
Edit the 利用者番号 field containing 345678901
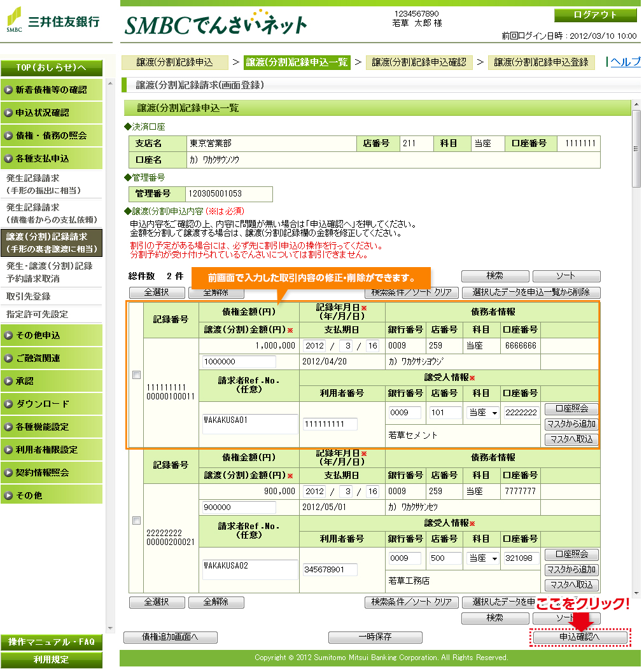330,570
